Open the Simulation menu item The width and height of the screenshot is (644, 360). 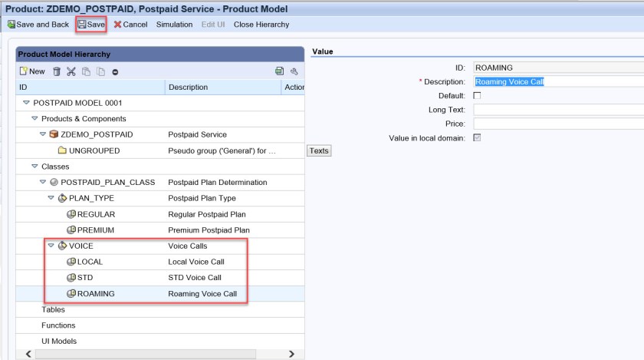(174, 25)
